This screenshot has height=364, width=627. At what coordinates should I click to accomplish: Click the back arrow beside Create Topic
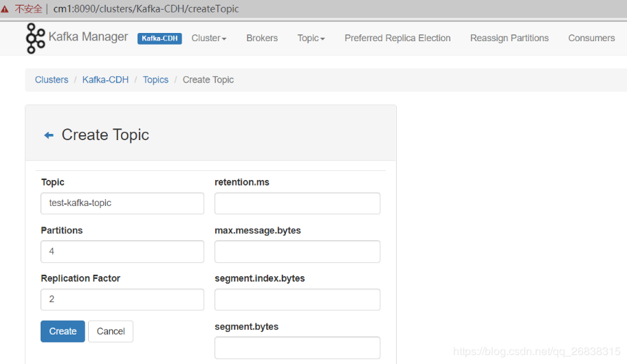49,135
